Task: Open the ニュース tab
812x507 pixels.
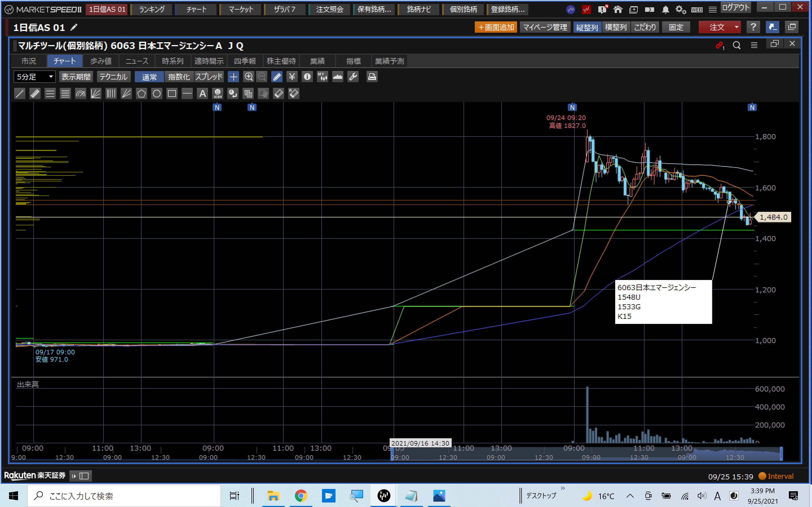Action: click(x=137, y=61)
